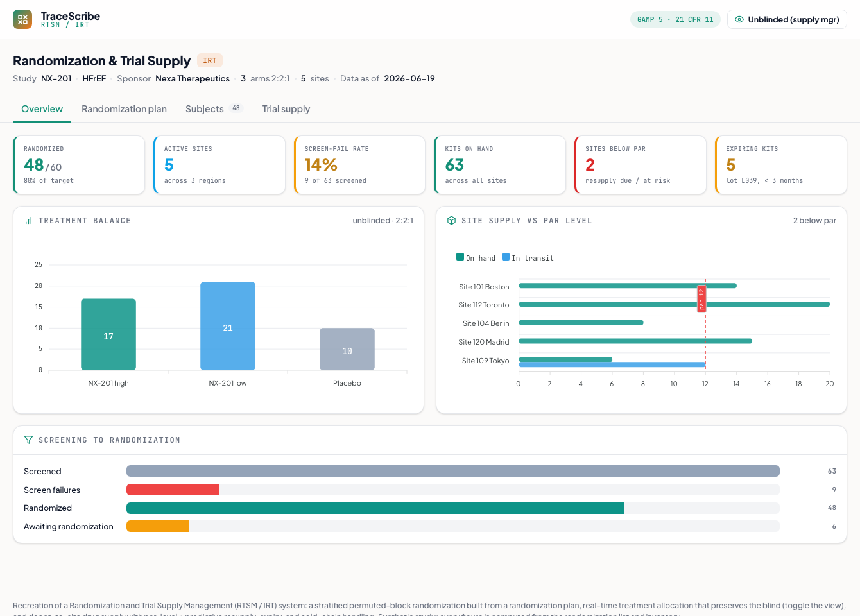Switch to the Trial supply tab
Screen dimensions: 860x616
click(286, 109)
